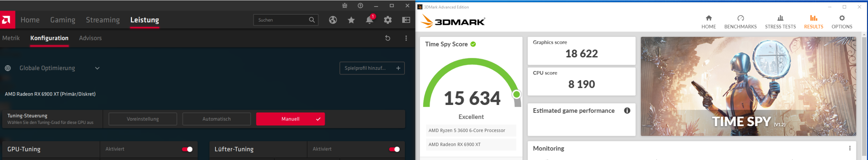Open AMD settings gear icon
The image size is (868, 160).
click(388, 20)
